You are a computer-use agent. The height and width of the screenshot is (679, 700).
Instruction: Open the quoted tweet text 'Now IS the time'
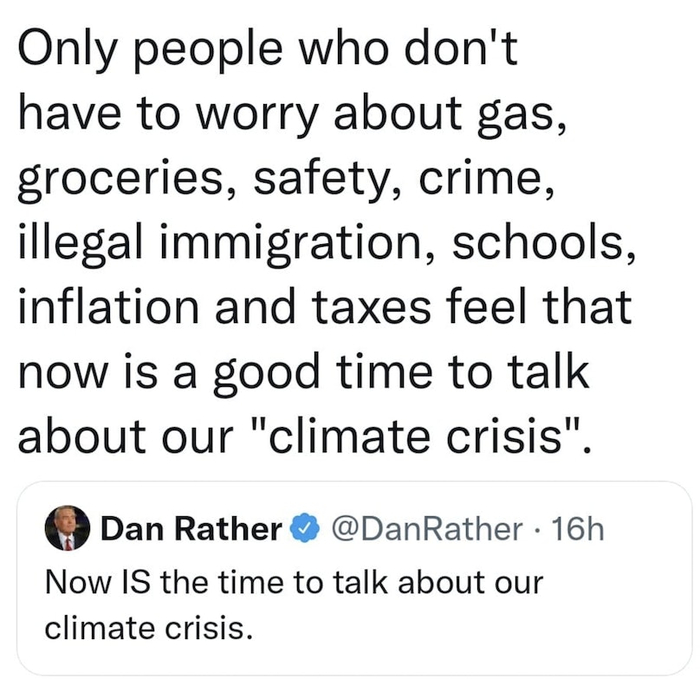tap(164, 583)
